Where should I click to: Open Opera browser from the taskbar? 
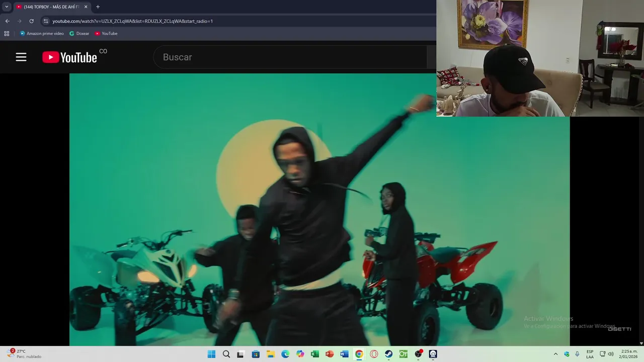coord(374,354)
